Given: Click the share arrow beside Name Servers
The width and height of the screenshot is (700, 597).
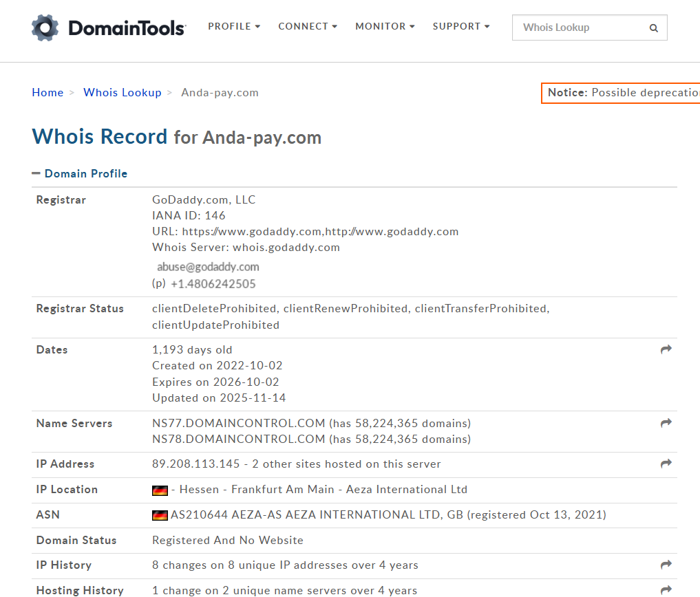Looking at the screenshot, I should click(666, 422).
